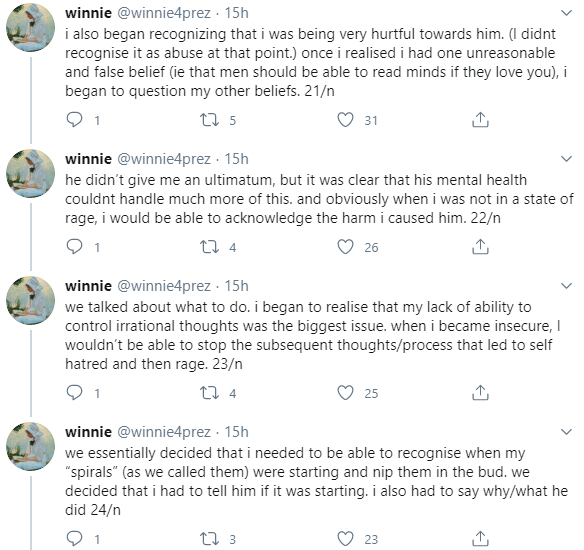Like the tweet with 26 likes
The width and height of the screenshot is (584, 550).
345,247
